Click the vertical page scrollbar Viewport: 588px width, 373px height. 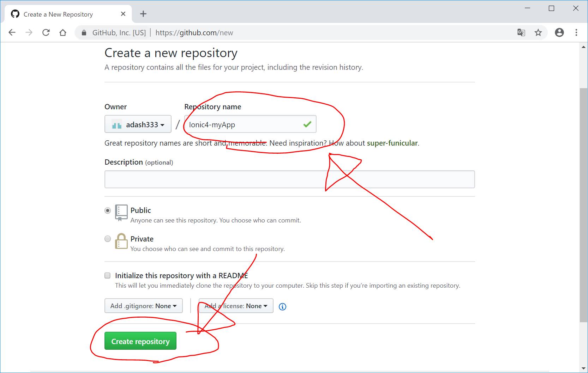coord(583,204)
